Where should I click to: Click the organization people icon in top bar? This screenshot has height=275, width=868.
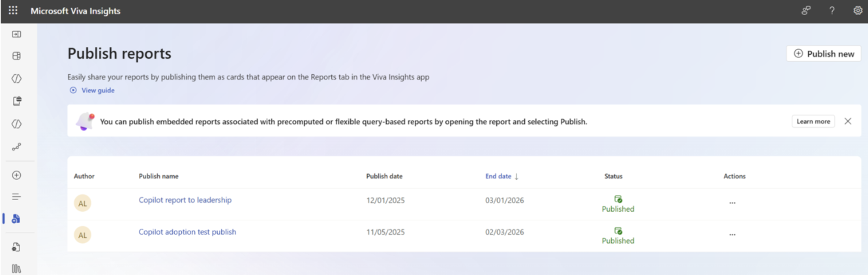pos(807,11)
